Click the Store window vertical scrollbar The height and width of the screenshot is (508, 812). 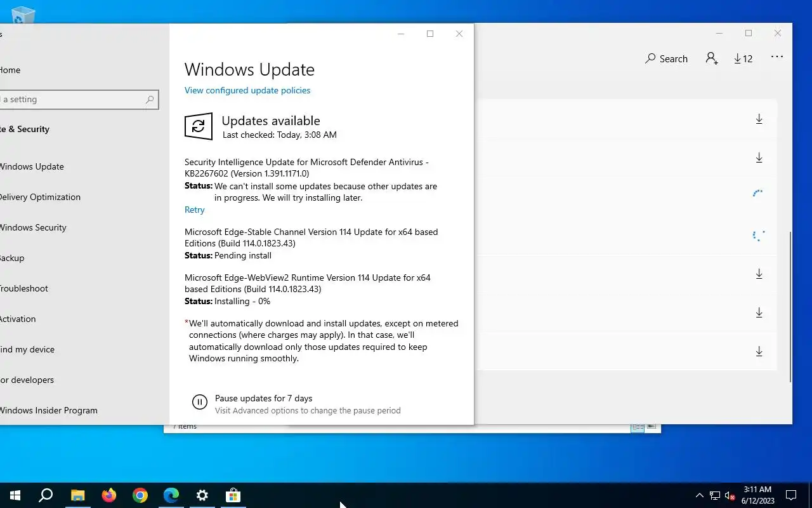790,307
